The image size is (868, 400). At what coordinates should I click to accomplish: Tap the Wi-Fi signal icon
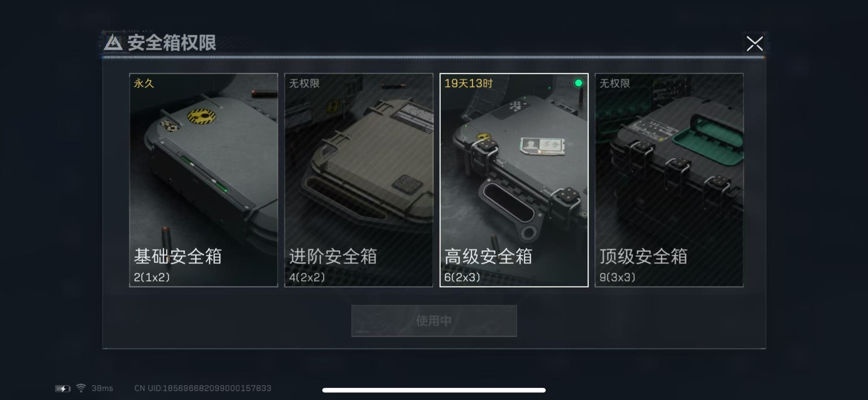coord(81,388)
